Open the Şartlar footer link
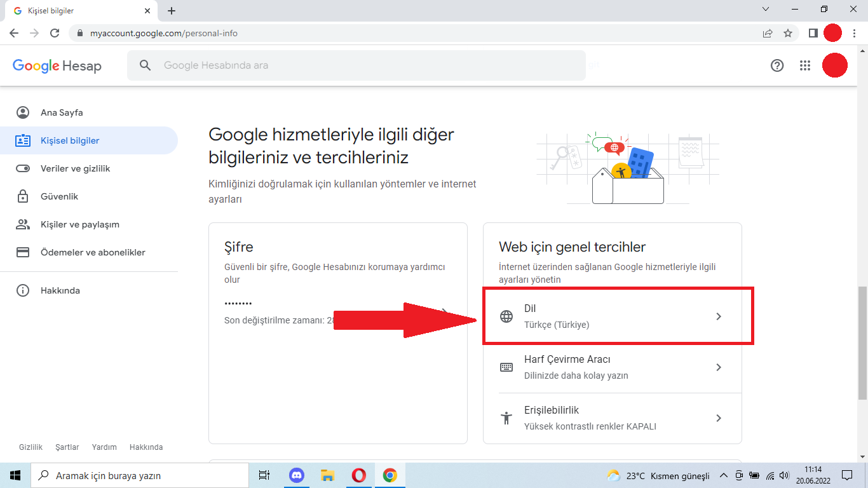Image resolution: width=868 pixels, height=488 pixels. click(x=67, y=447)
